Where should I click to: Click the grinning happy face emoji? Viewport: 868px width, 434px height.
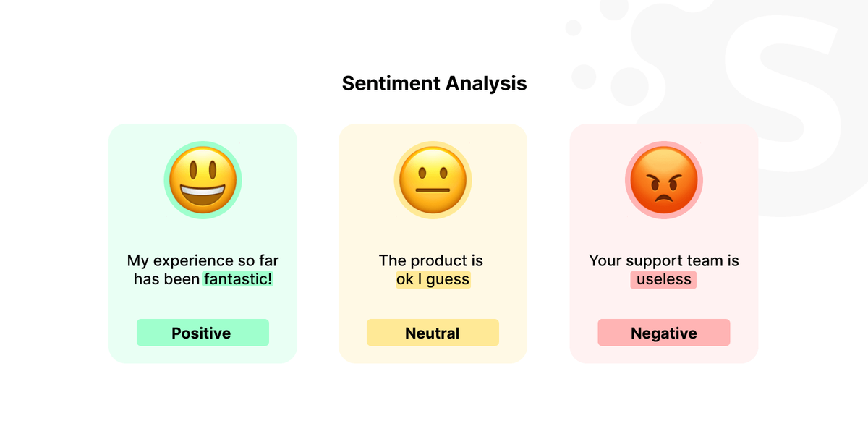pos(203,180)
